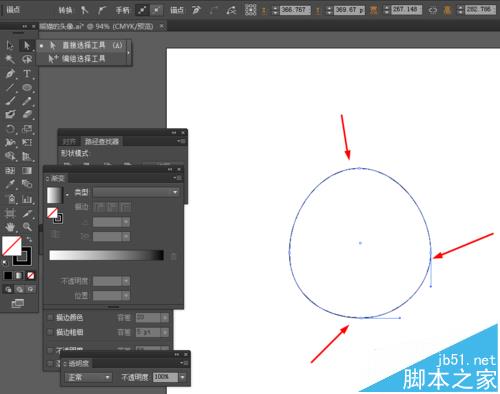500x394 pixels.
Task: Click transparency opacity value field
Action: pos(165,377)
